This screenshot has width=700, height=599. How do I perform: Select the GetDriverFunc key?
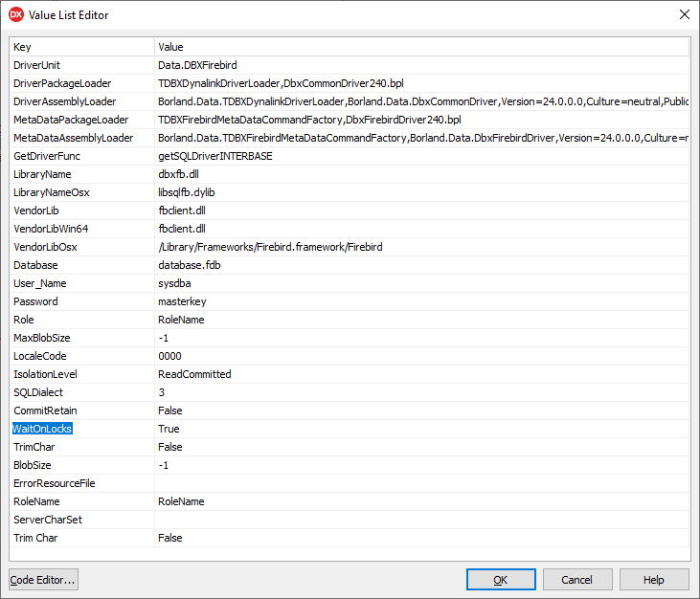tap(82, 156)
